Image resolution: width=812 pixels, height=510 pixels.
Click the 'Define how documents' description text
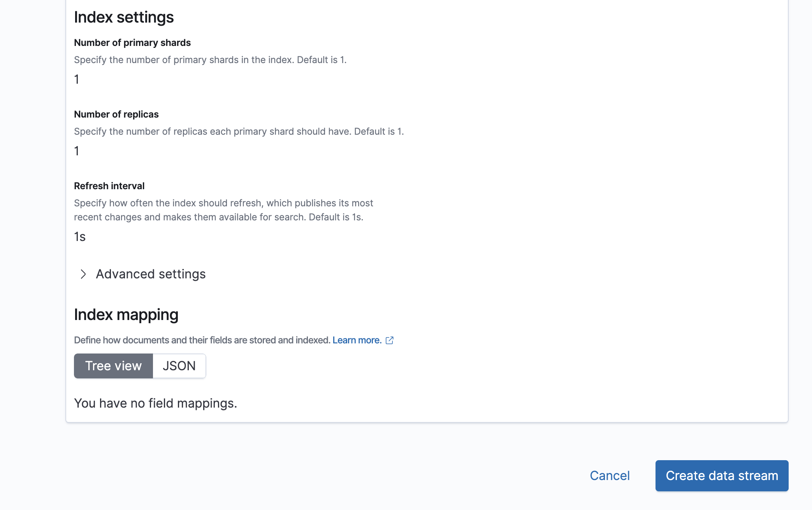coord(202,340)
